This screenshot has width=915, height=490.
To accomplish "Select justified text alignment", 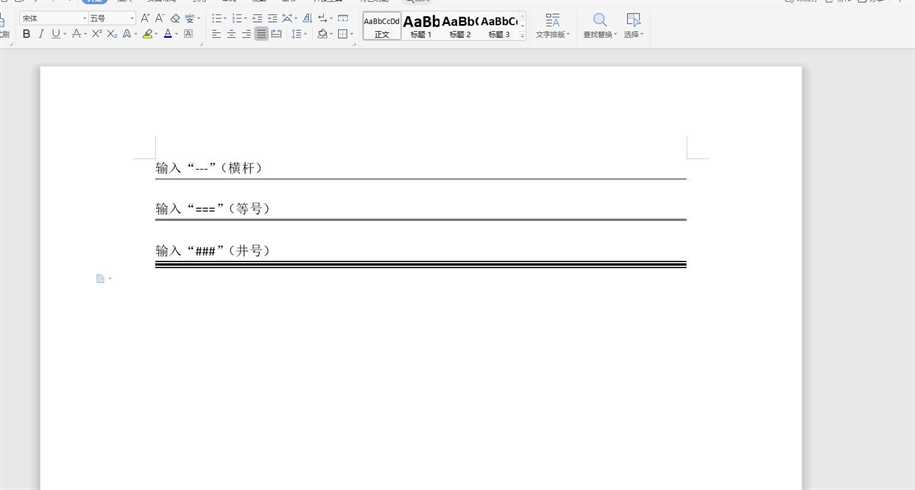I will [x=261, y=34].
